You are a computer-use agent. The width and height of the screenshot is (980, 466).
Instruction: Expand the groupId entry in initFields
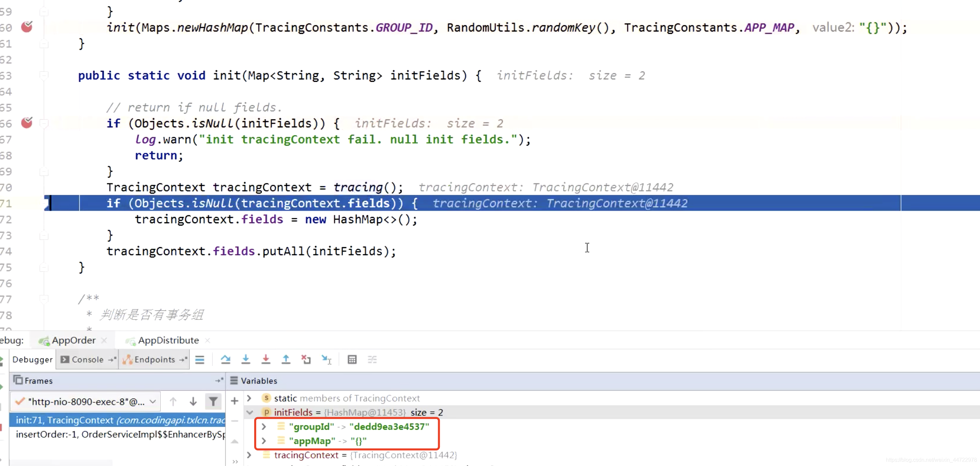click(x=263, y=426)
